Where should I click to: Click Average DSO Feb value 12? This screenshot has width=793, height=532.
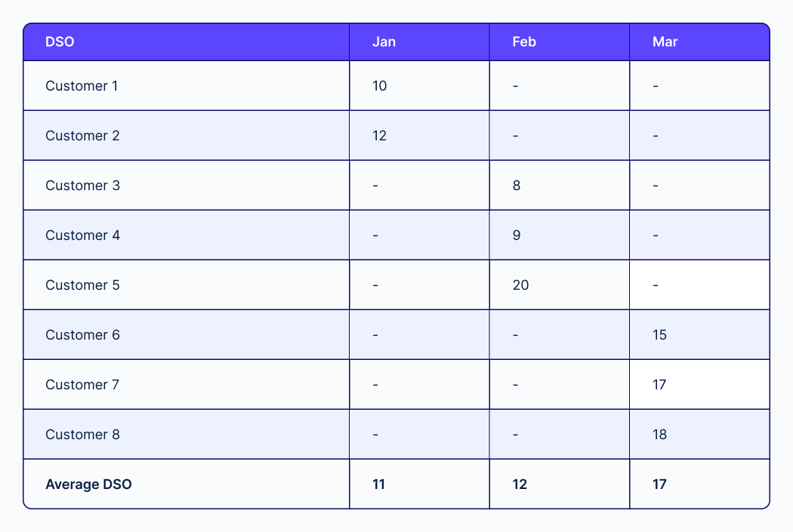tap(520, 484)
